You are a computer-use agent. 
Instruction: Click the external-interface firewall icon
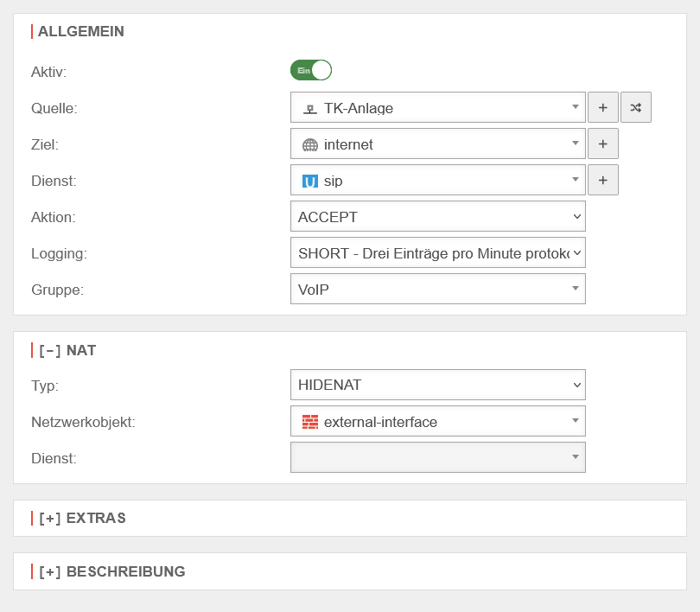(310, 422)
